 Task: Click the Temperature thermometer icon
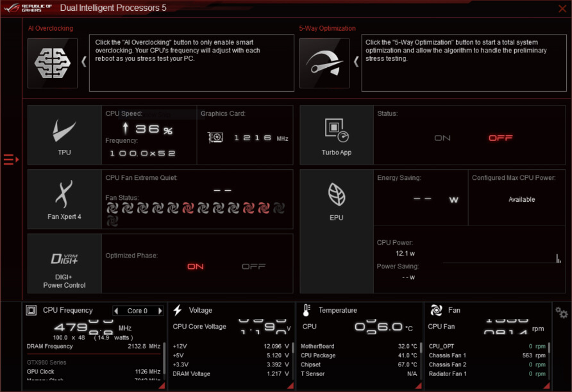coord(307,310)
